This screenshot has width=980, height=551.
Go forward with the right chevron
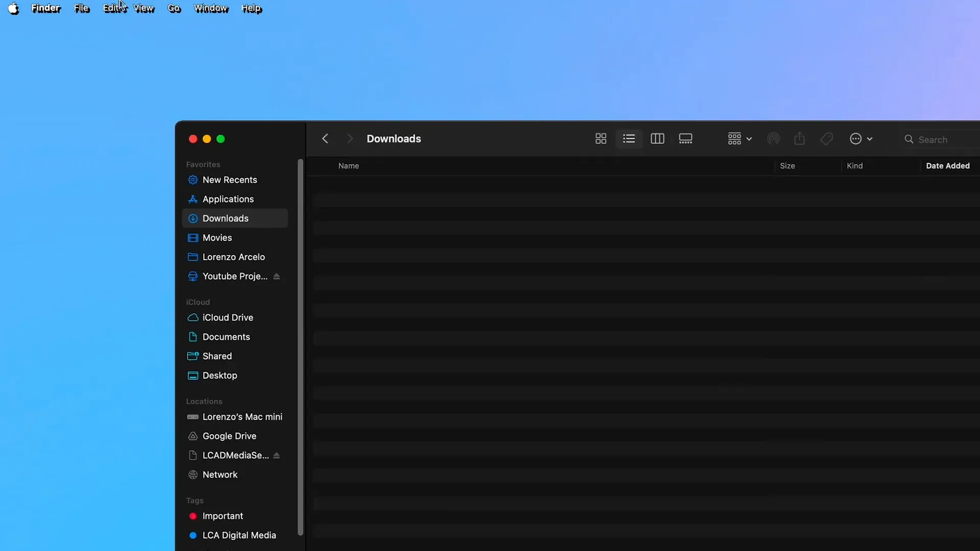click(350, 139)
